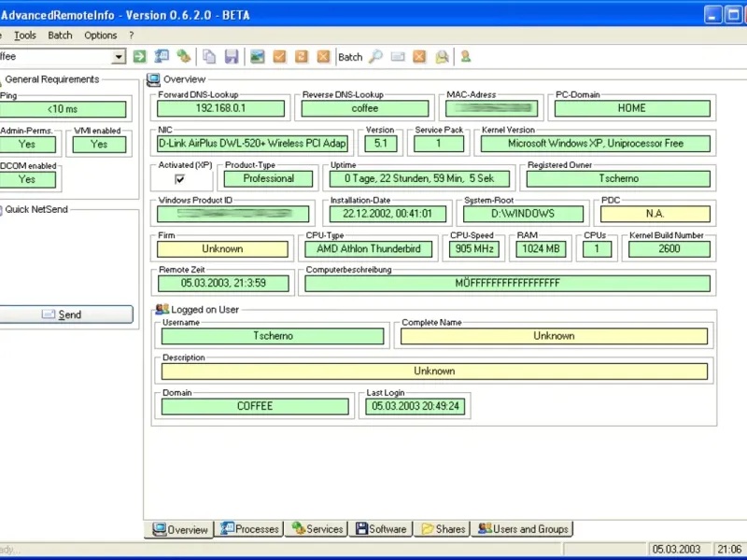
Task: Open the computer name dropdown
Action: point(119,57)
